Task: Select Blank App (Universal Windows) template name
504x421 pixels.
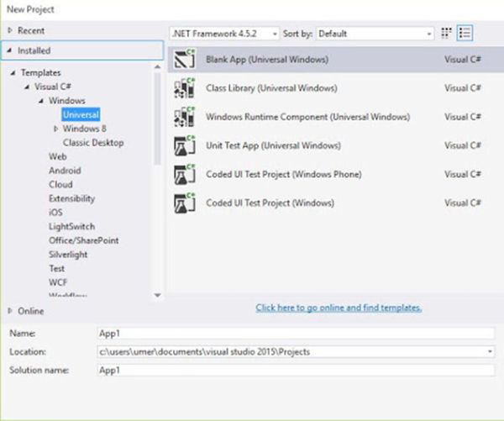Action: (x=267, y=60)
